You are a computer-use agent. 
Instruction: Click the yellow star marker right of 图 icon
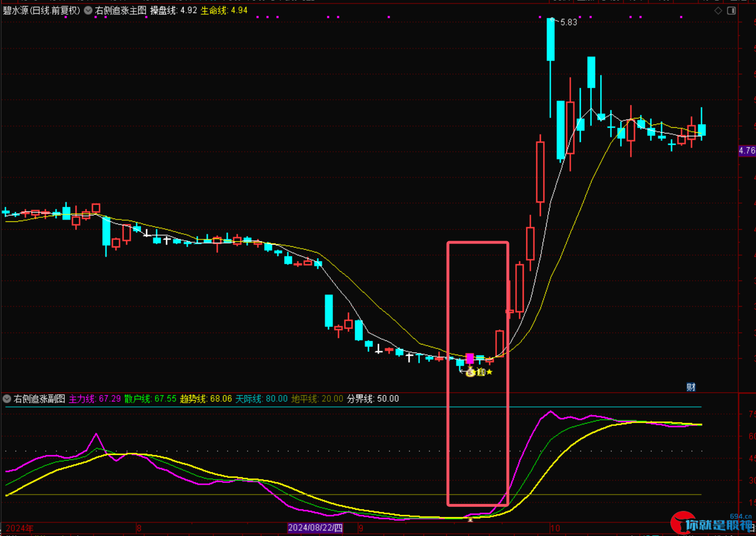pos(490,372)
